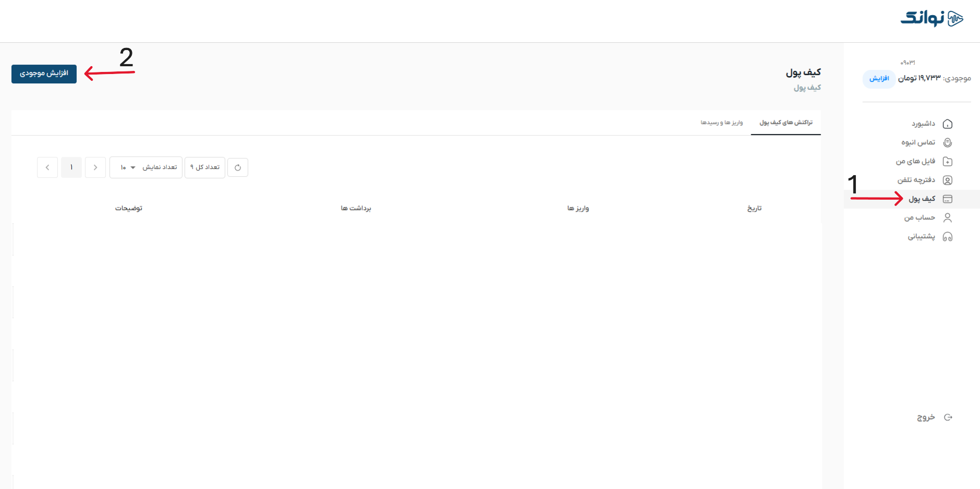Click the توضیحات column header

pos(129,209)
